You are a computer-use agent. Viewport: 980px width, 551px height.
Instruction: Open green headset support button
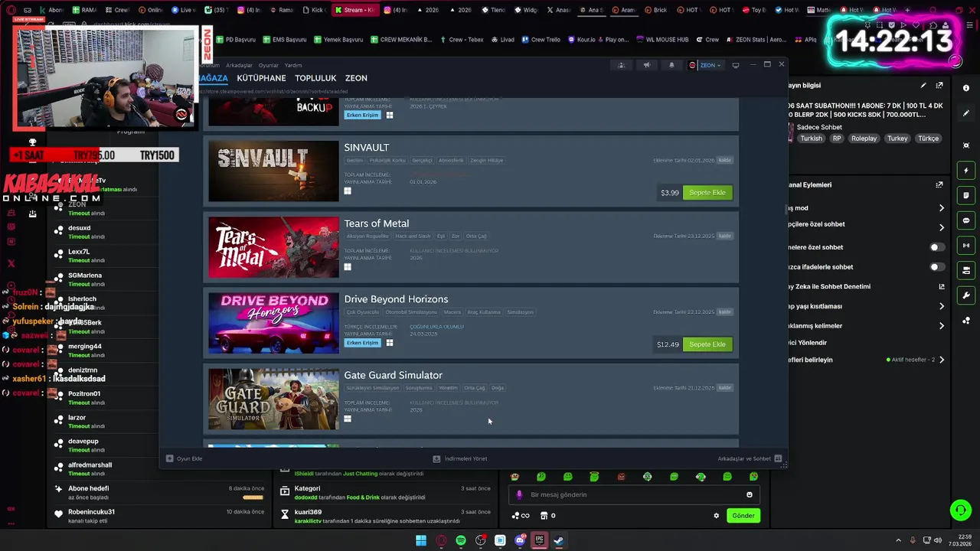[x=960, y=510]
